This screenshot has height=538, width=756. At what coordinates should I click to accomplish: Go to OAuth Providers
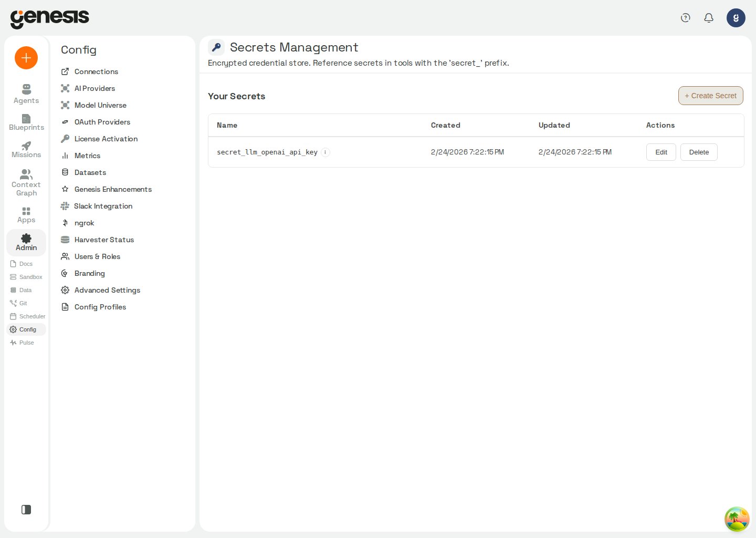pos(96,122)
